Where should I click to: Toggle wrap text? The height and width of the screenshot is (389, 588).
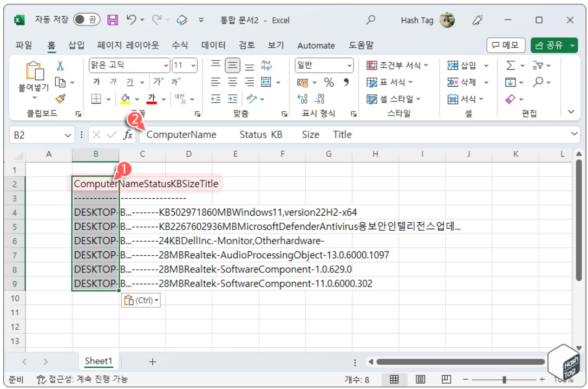pyautogui.click(x=266, y=65)
